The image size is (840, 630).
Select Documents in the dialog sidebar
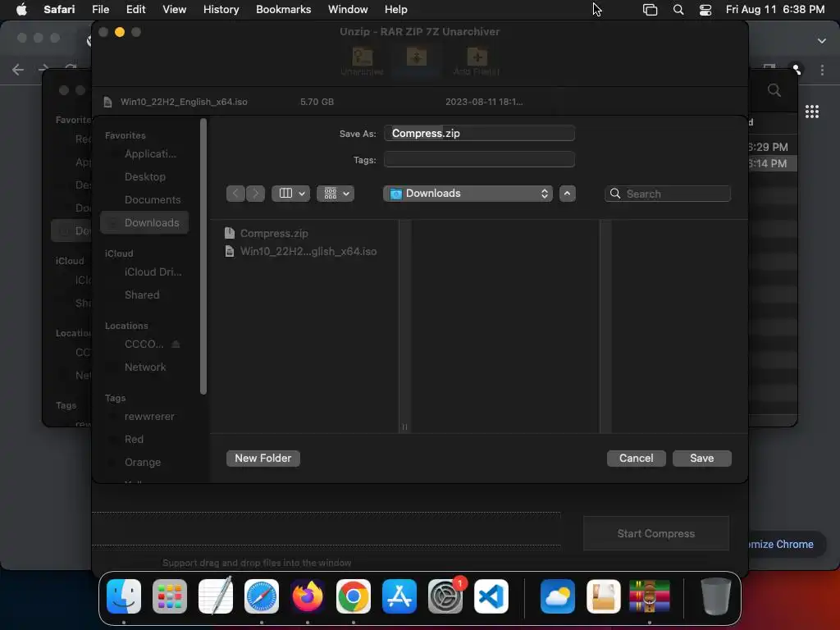(x=144, y=200)
